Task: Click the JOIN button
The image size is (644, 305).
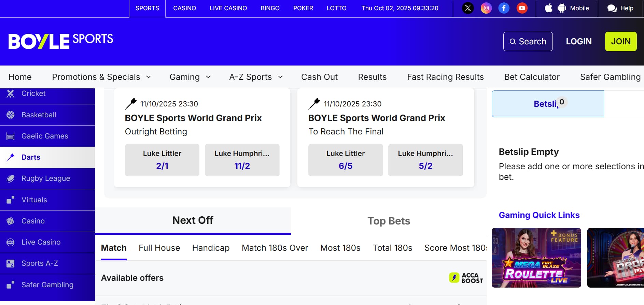Action: (x=620, y=41)
